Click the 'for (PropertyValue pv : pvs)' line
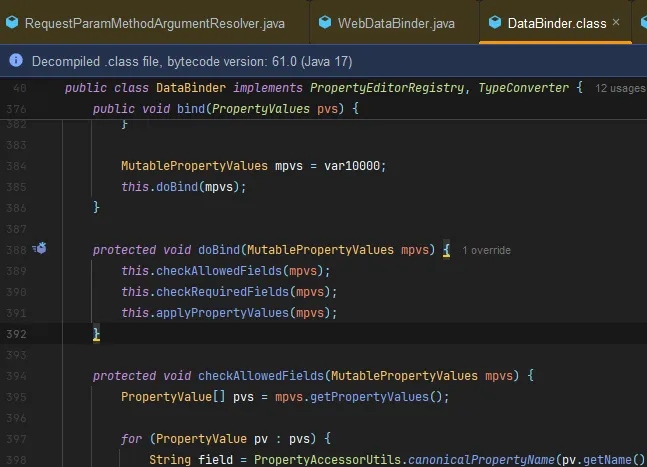 (x=226, y=439)
